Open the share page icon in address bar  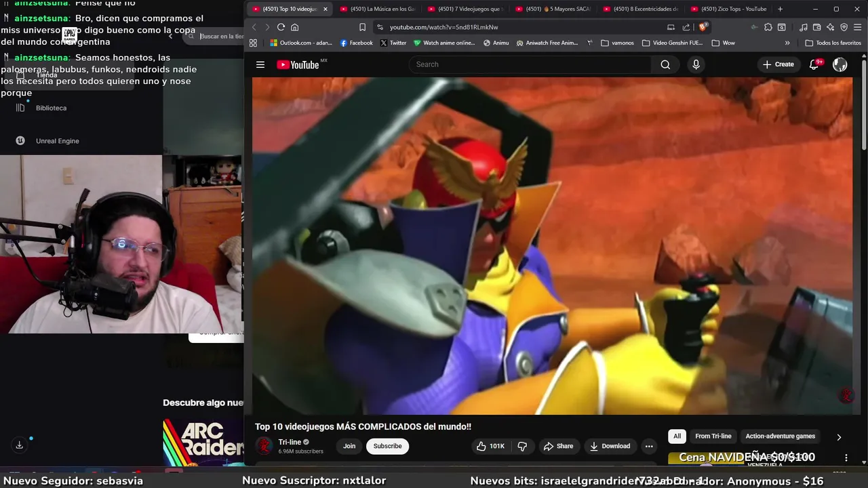point(686,27)
